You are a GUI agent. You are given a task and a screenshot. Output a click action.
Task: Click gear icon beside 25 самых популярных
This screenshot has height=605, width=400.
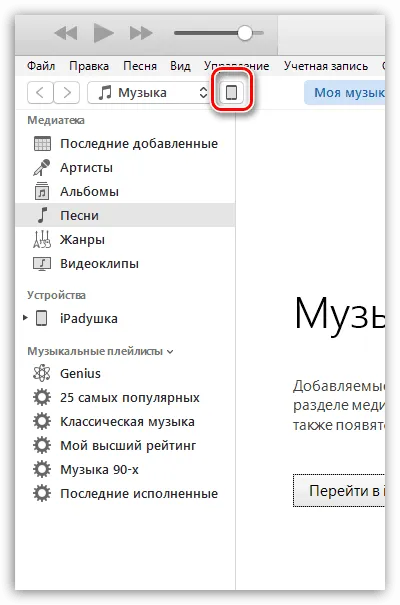pyautogui.click(x=42, y=397)
